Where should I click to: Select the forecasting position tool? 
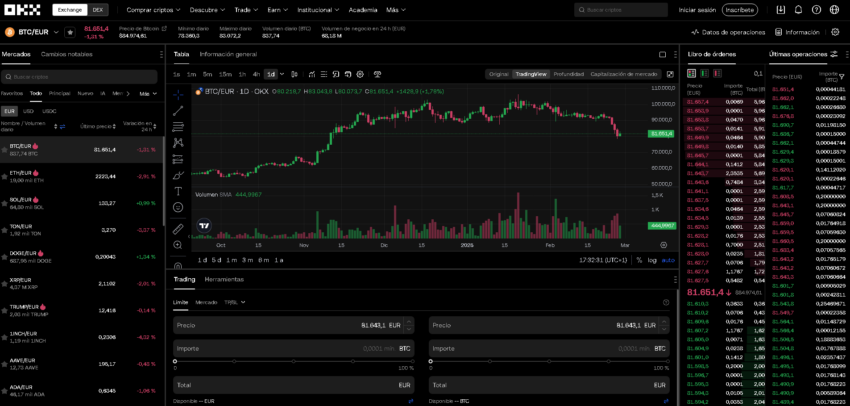coord(178,159)
